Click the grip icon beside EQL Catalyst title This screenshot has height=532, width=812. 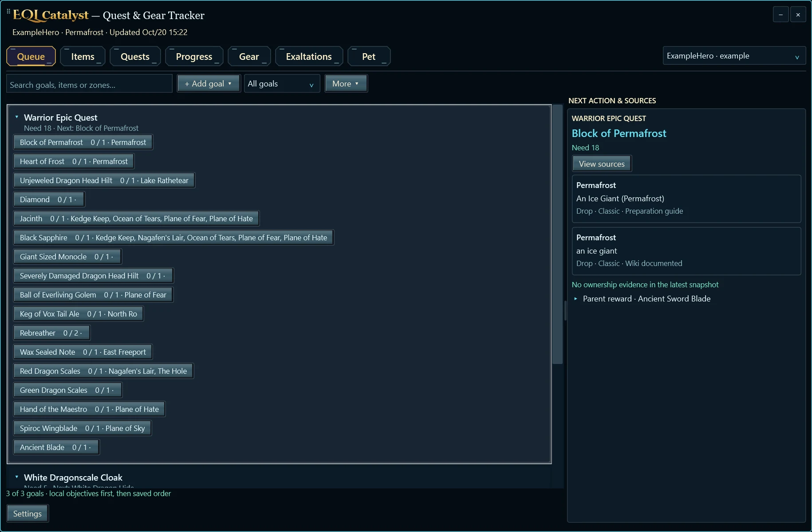point(8,12)
